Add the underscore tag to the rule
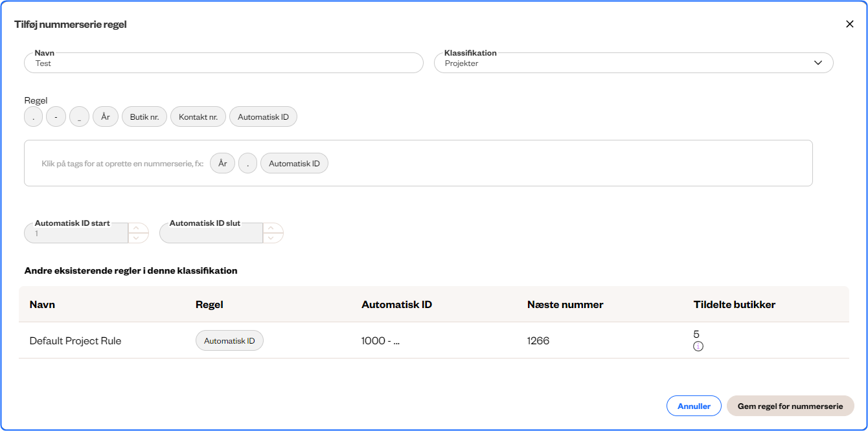 point(79,117)
